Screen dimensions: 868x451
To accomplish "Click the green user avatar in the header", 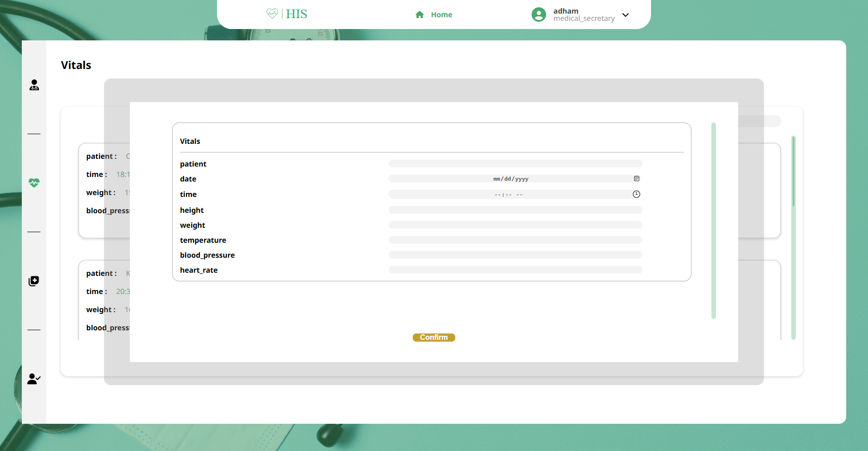I will point(538,14).
